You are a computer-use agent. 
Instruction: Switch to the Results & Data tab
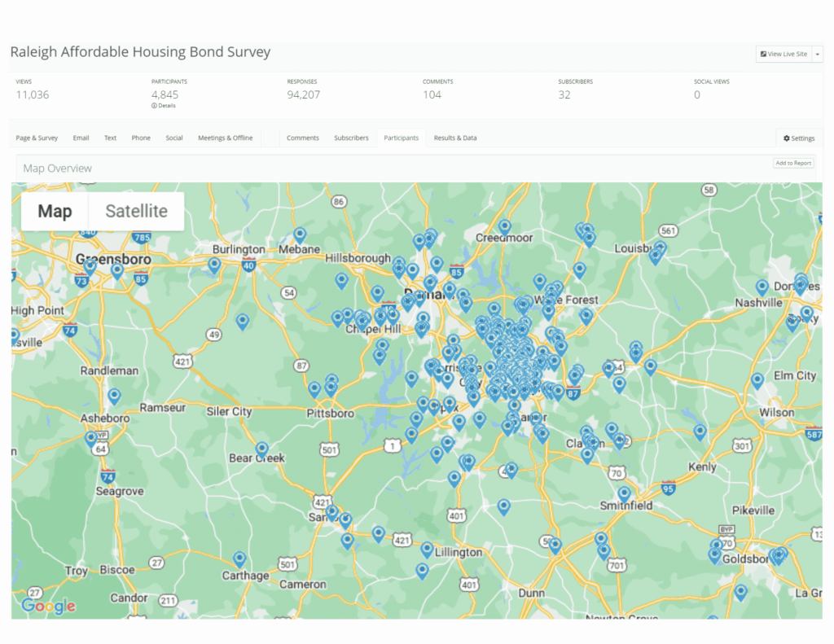[455, 138]
